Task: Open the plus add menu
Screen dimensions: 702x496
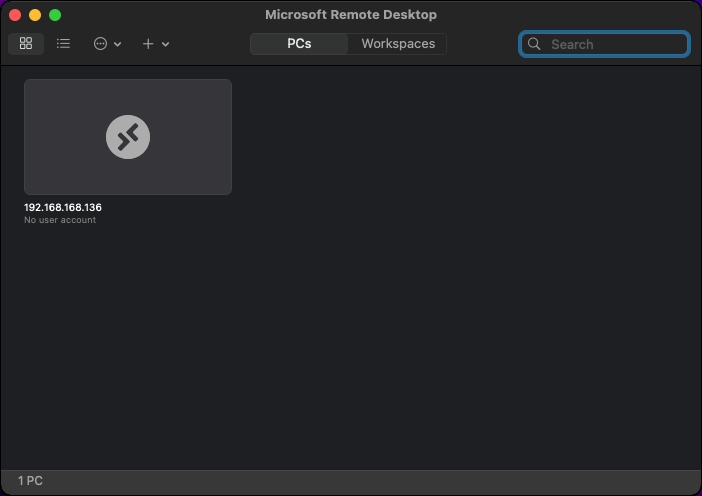Action: click(155, 44)
